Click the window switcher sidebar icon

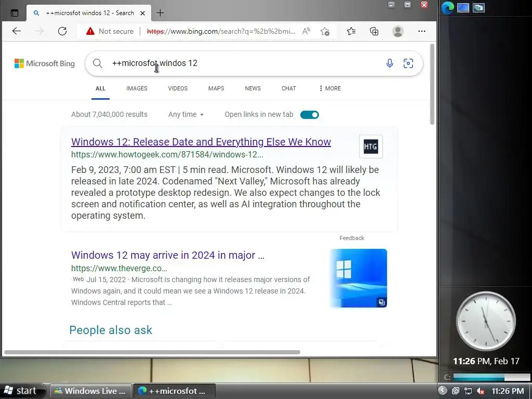[478, 7]
